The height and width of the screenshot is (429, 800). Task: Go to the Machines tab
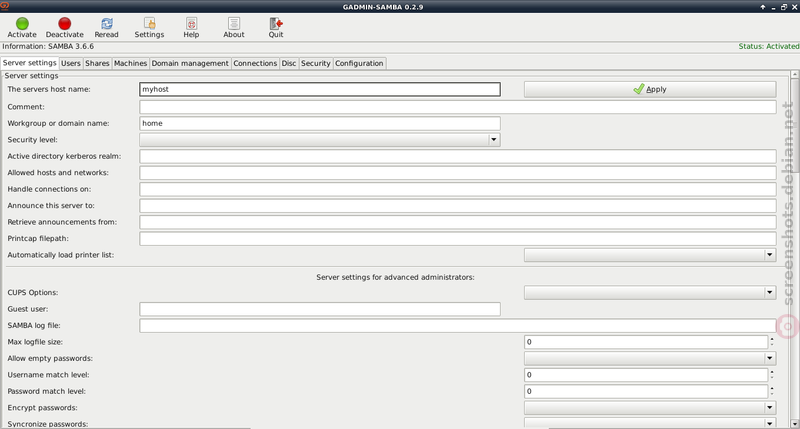tap(130, 63)
